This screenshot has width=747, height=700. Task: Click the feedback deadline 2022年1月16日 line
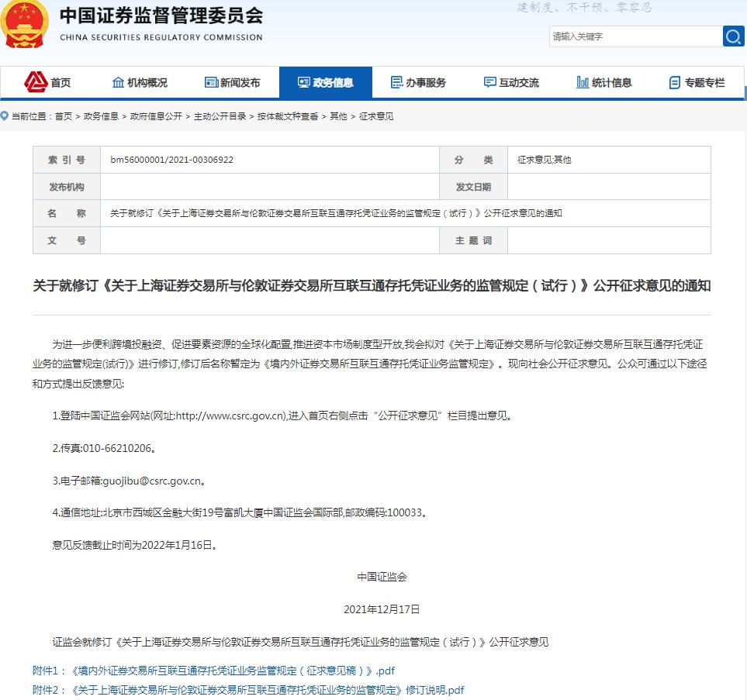point(135,545)
